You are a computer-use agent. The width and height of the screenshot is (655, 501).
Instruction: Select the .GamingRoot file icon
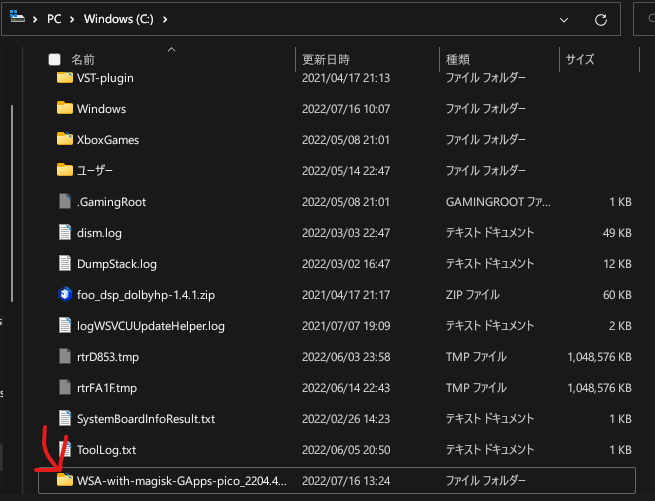65,201
